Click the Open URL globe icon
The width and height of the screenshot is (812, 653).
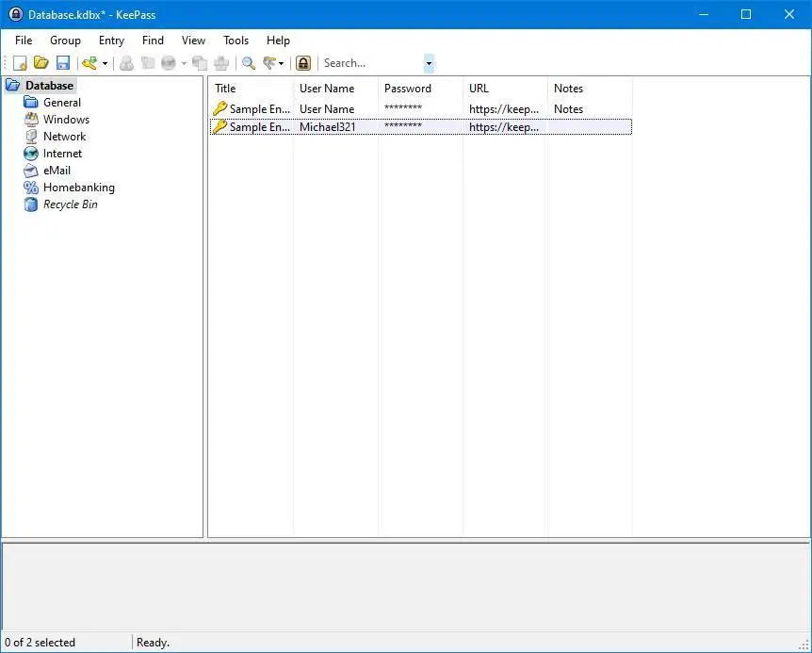[169, 63]
